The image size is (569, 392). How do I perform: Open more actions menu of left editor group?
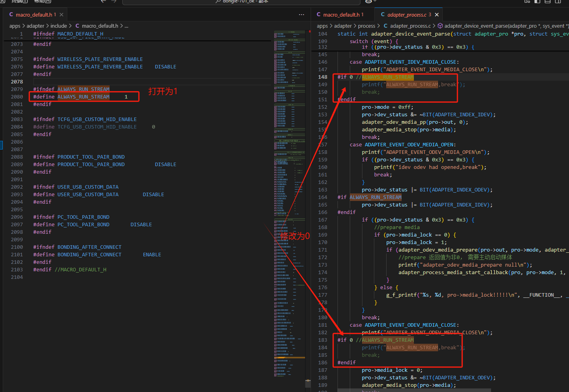click(x=302, y=15)
